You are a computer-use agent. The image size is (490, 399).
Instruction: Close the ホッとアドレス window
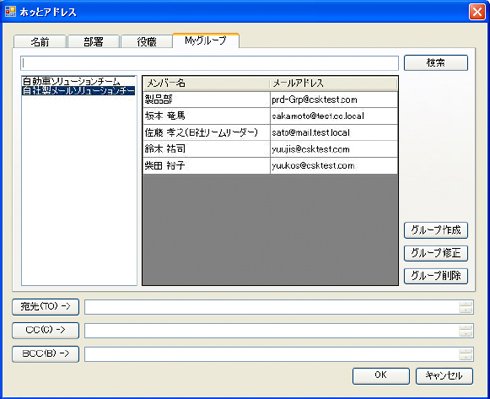click(477, 12)
